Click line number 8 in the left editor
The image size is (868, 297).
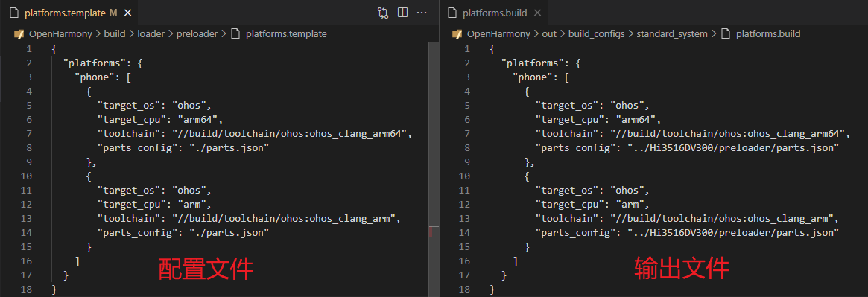(x=29, y=147)
